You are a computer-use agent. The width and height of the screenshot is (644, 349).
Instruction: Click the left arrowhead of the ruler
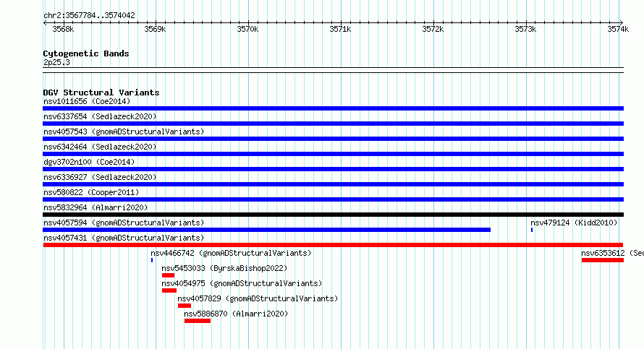click(45, 22)
